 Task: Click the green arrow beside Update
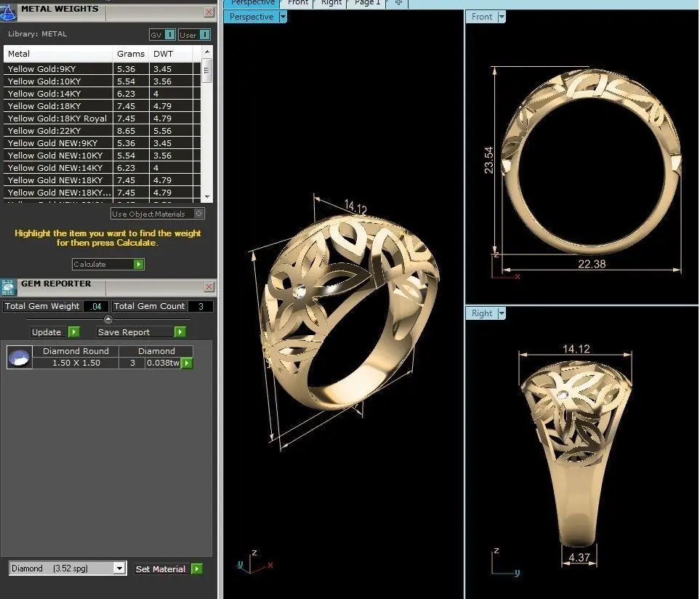[74, 331]
